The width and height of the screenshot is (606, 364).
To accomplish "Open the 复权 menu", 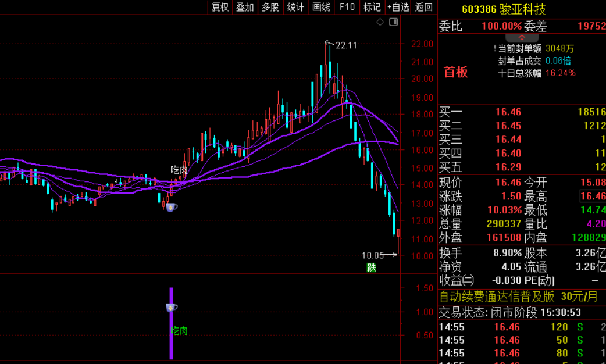I will (x=220, y=8).
